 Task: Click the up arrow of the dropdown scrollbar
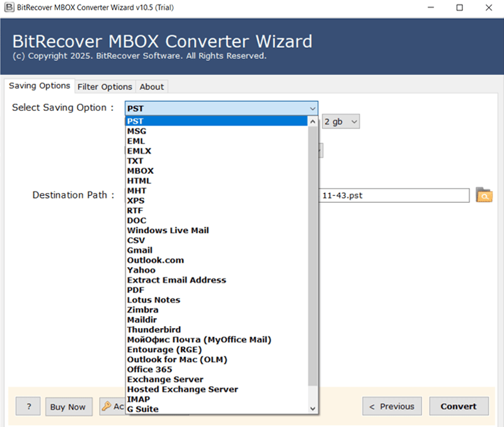(x=313, y=120)
